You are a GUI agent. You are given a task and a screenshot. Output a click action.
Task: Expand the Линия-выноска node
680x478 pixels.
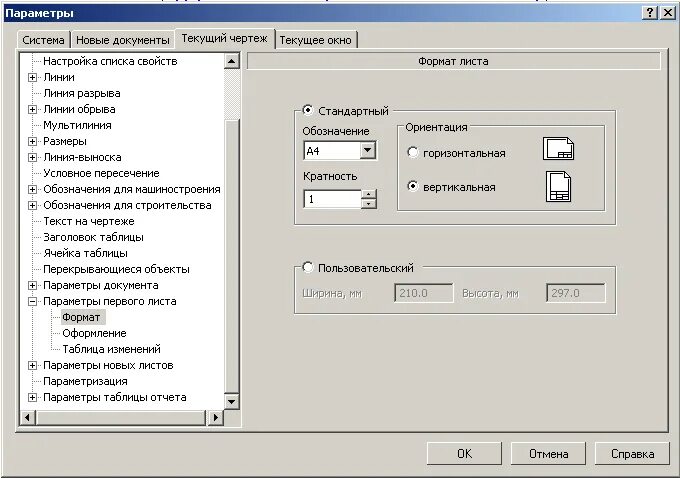click(x=32, y=157)
